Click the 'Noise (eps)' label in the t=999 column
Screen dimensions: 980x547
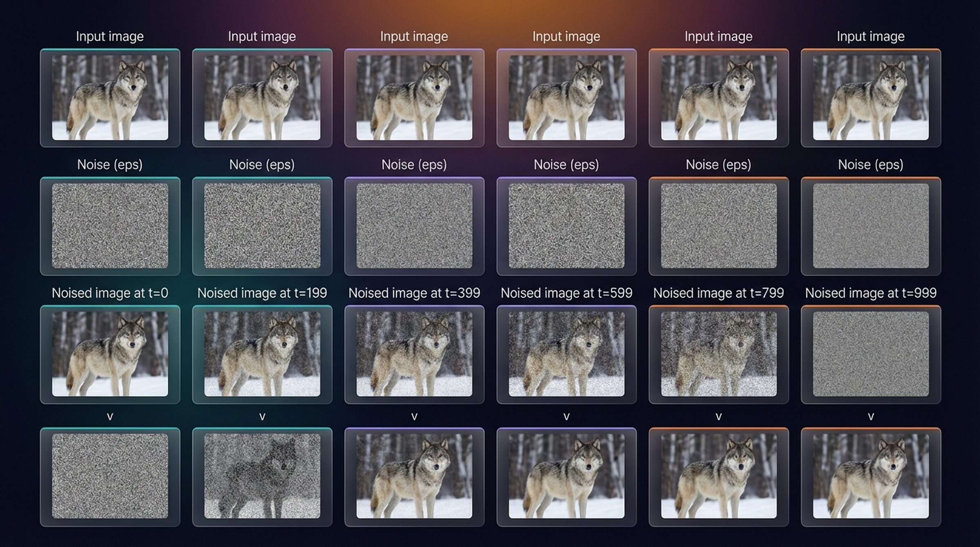coord(871,165)
